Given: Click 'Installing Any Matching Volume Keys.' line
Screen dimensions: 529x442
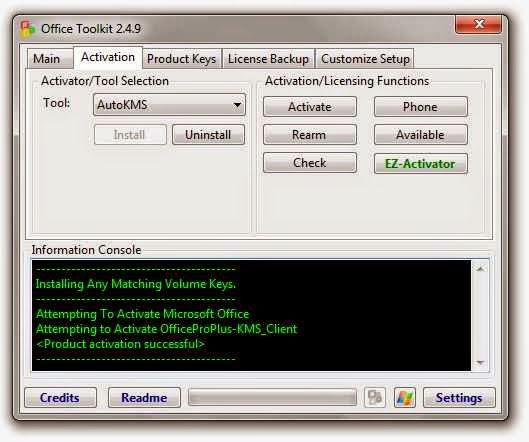Looking at the screenshot, I should tap(136, 284).
